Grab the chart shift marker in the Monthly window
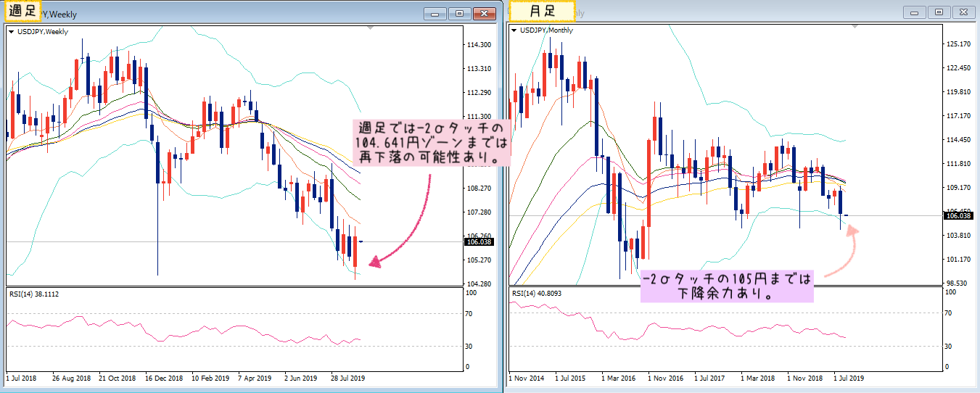This screenshot has width=980, height=393. (x=855, y=27)
